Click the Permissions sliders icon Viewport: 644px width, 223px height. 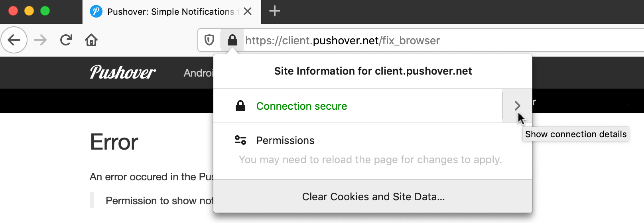point(240,140)
